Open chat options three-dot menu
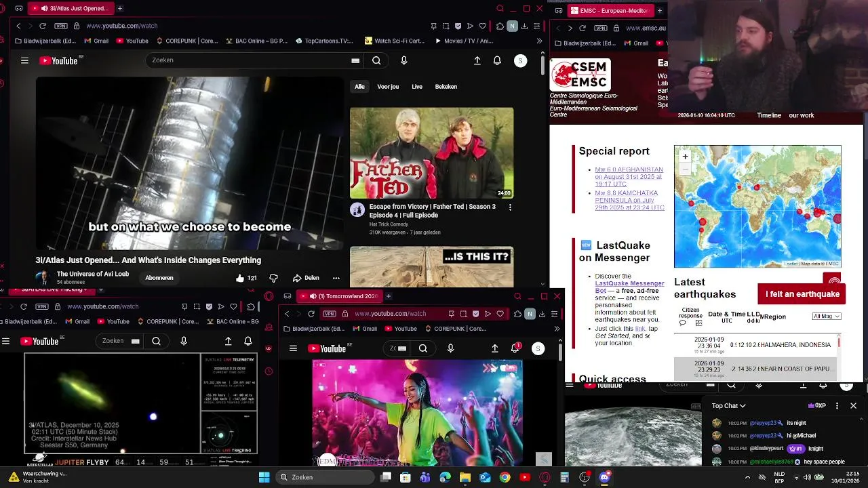Screen dimensions: 868x488 click(837, 406)
